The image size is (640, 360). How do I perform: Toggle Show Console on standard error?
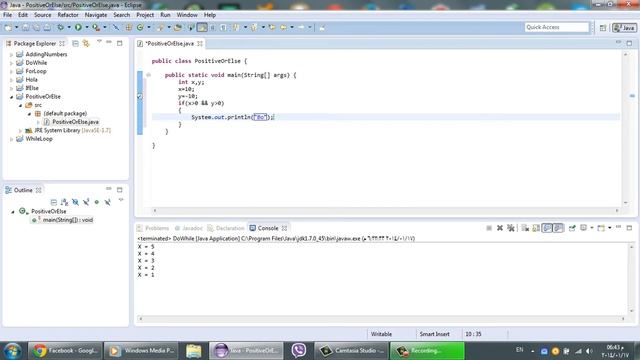[558, 228]
